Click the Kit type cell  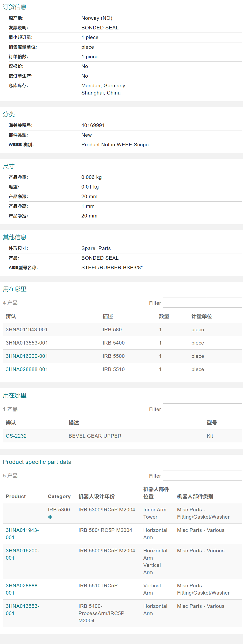[x=210, y=436]
